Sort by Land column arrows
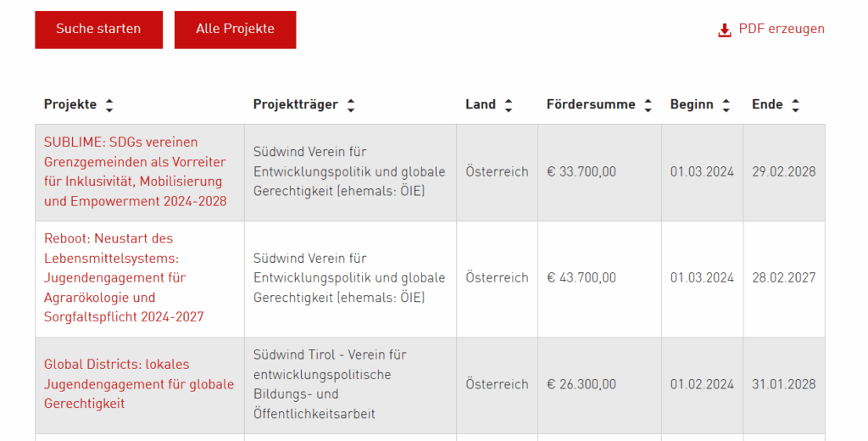 click(509, 104)
